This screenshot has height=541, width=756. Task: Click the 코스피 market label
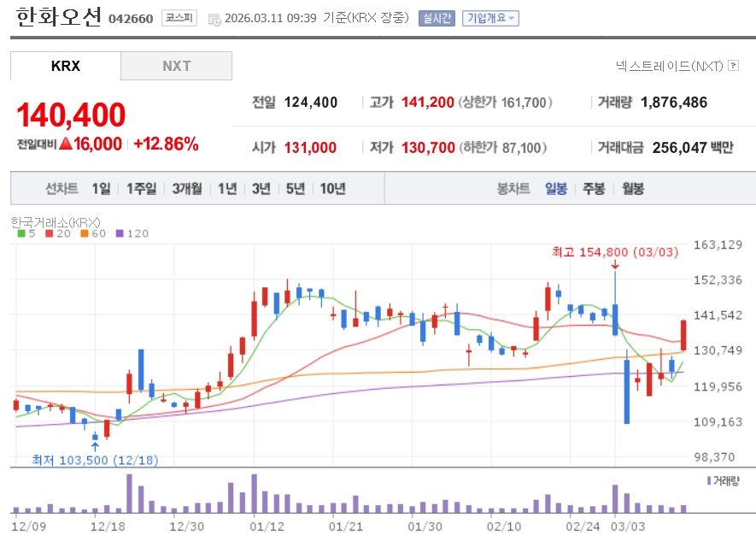(x=179, y=18)
